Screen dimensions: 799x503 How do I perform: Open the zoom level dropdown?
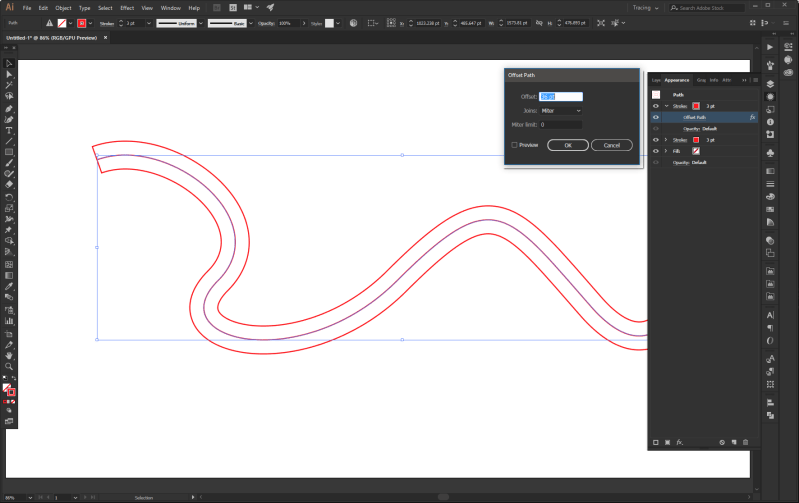click(30, 497)
